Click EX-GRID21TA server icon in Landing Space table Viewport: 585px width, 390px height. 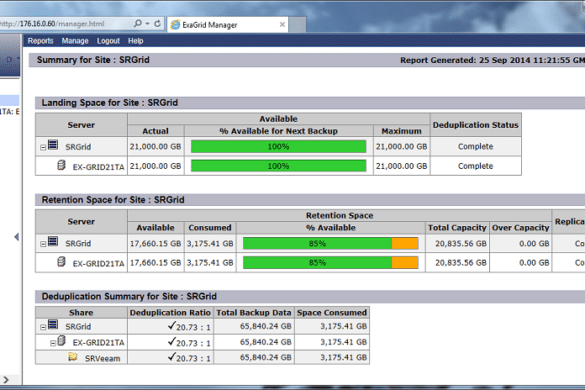pyautogui.click(x=61, y=165)
